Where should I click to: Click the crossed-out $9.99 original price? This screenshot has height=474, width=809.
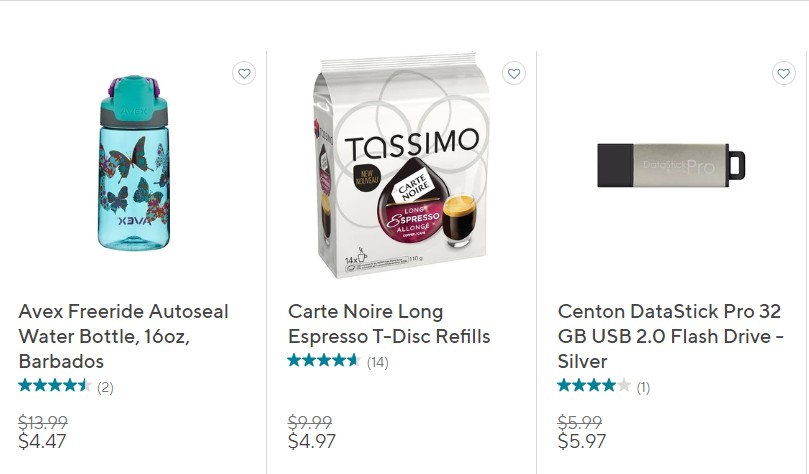[x=309, y=423]
